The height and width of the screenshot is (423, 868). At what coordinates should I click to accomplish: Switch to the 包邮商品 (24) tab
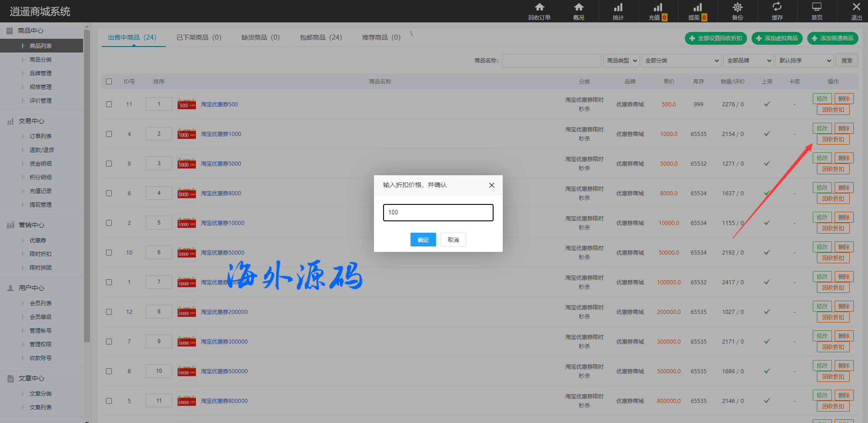point(321,37)
